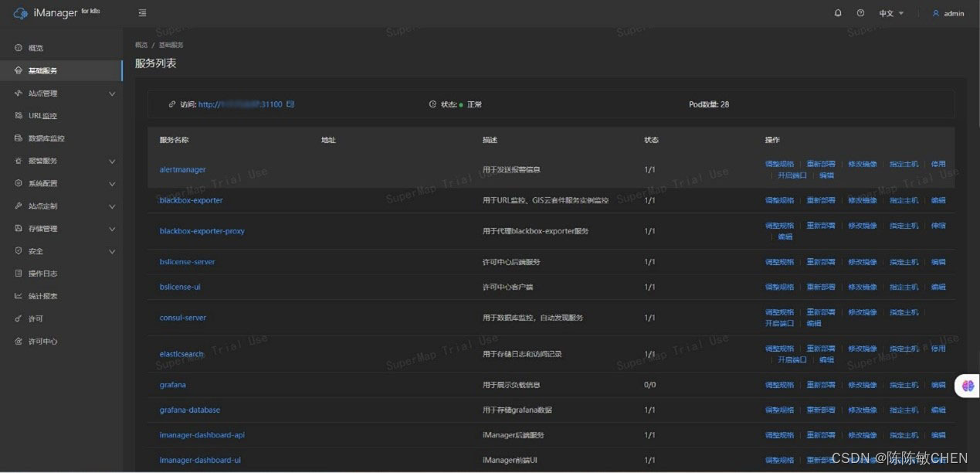Click the 存储管理 sidebar icon
The height and width of the screenshot is (473, 980).
pos(19,229)
